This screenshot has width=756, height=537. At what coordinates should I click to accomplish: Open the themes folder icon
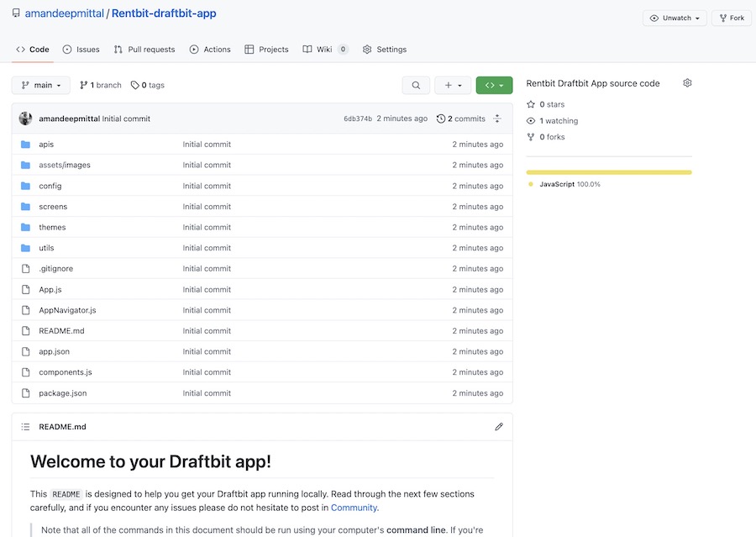pos(25,227)
